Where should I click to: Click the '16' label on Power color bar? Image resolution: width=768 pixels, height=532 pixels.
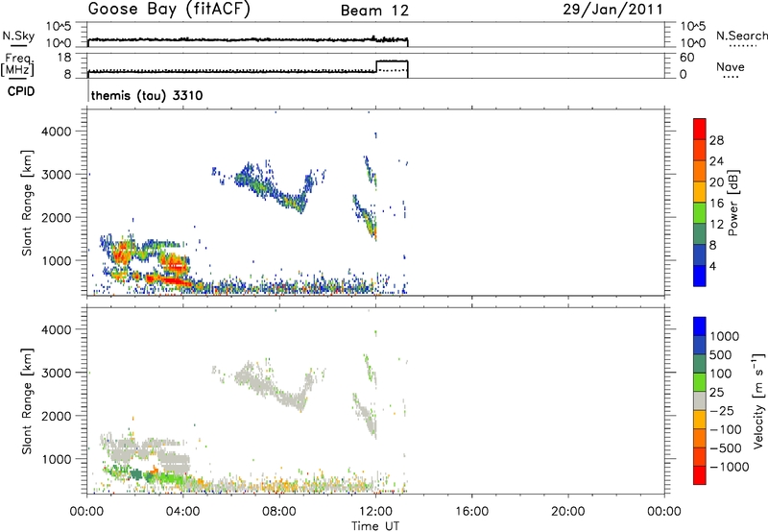(716, 204)
